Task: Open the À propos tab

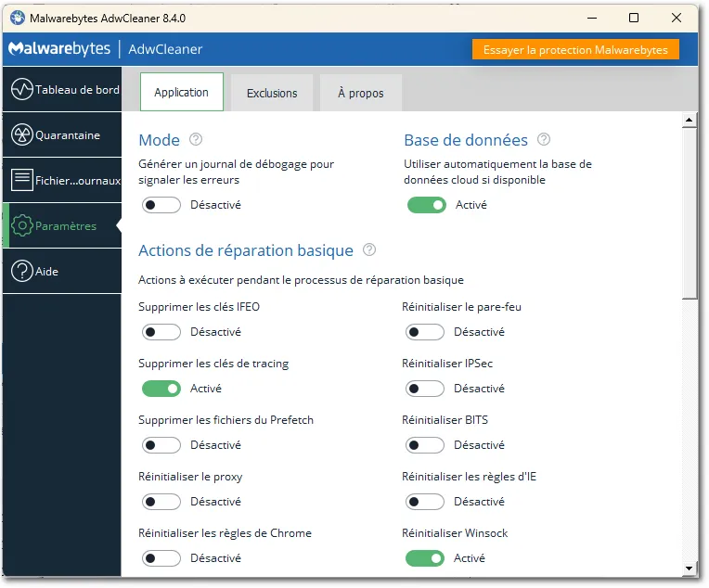Action: click(x=360, y=93)
